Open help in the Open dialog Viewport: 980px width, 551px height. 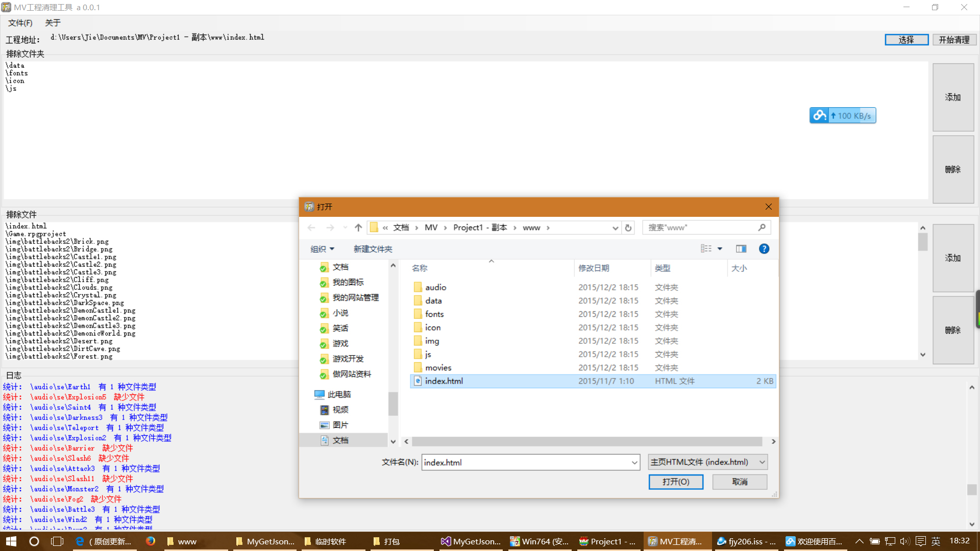(x=764, y=248)
